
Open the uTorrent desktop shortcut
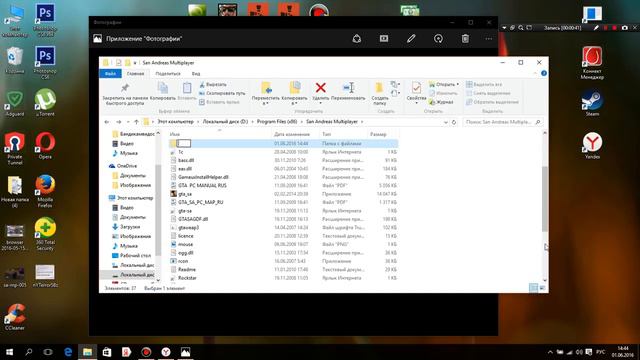click(45, 102)
